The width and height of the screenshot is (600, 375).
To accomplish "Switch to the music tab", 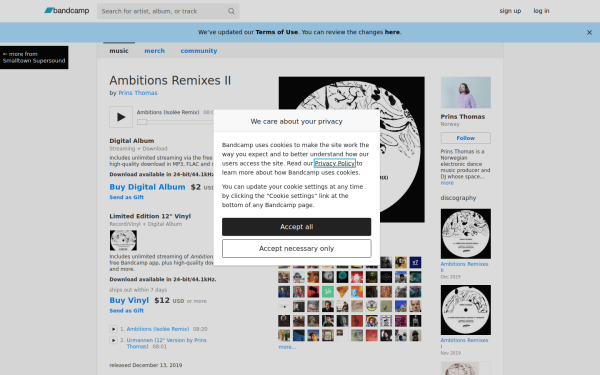I will click(119, 51).
